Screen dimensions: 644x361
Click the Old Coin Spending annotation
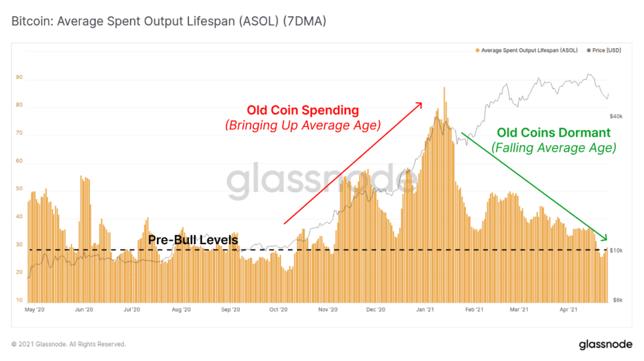pos(303,110)
